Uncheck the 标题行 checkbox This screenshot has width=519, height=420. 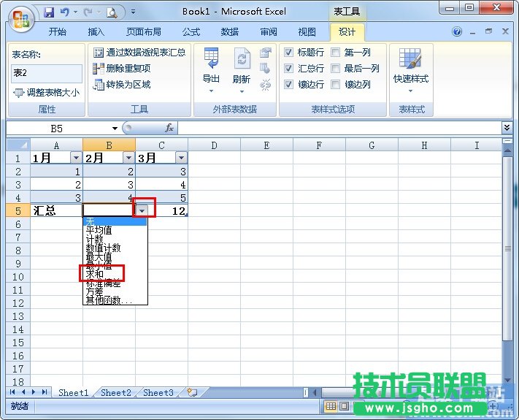289,53
